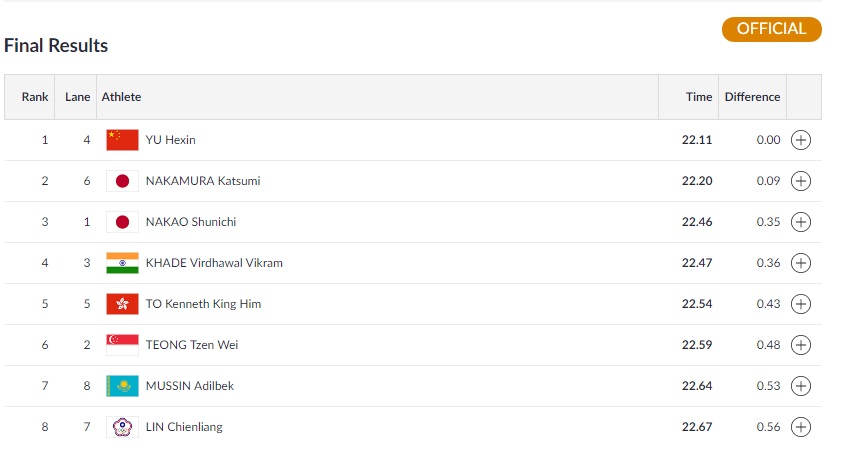Click the China flag beside YU Hexin
The width and height of the screenshot is (847, 450).
pos(122,140)
